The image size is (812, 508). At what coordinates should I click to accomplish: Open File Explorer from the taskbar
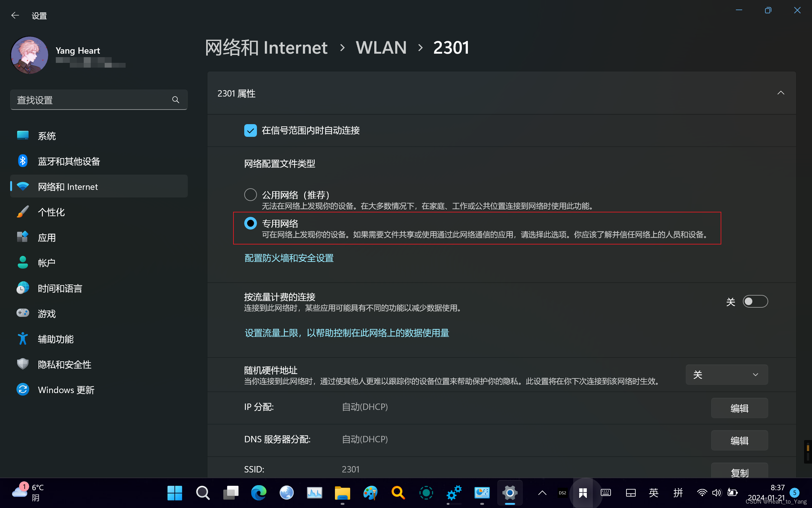pos(342,493)
